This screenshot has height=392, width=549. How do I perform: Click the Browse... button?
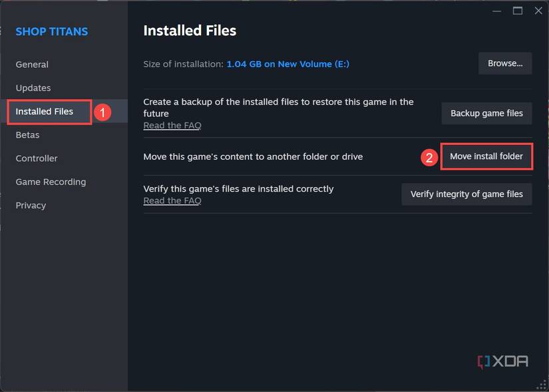click(505, 63)
